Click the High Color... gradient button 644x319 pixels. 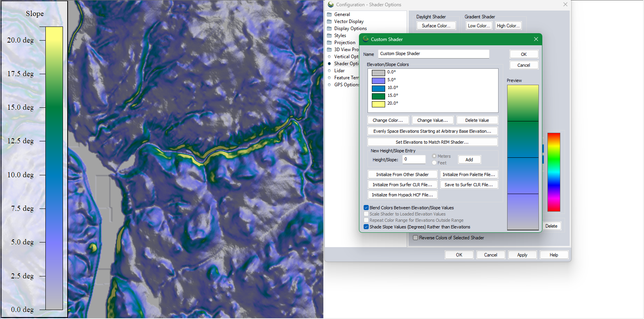[508, 26]
